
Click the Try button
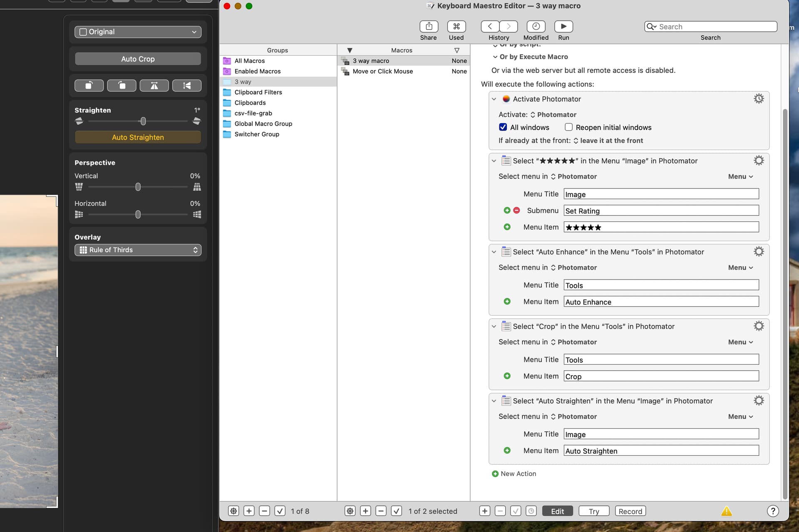tap(594, 511)
